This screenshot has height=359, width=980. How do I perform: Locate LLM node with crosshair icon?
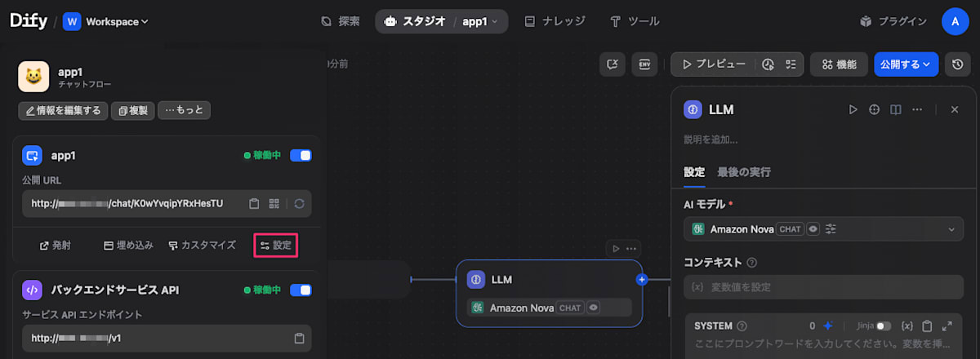pyautogui.click(x=875, y=109)
